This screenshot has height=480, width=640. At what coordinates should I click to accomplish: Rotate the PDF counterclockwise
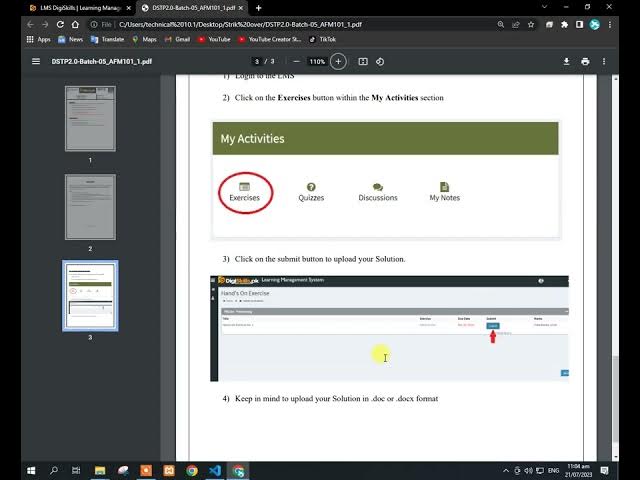coord(380,61)
